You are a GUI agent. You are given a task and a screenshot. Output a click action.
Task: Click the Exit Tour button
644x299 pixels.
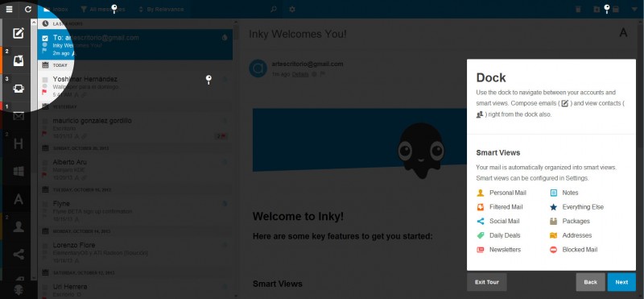click(487, 282)
